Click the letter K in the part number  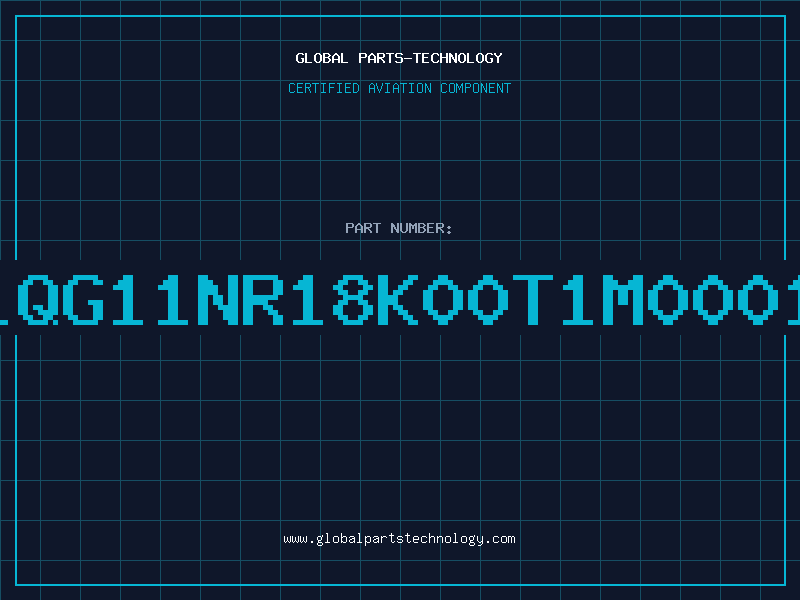click(398, 299)
